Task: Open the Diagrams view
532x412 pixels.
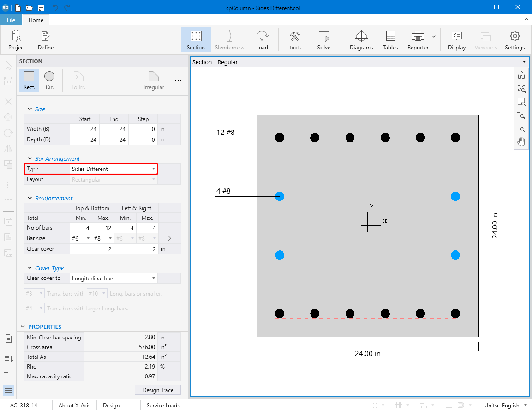Action: [361, 40]
